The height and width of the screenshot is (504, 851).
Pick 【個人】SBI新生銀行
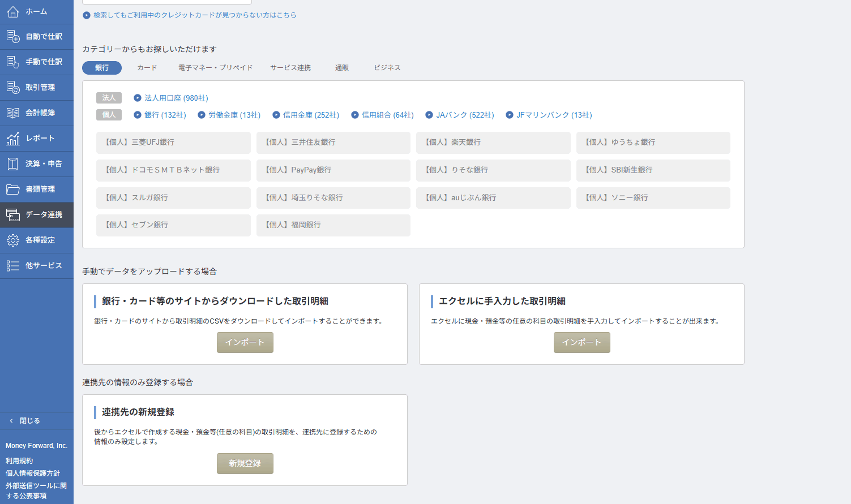point(653,170)
